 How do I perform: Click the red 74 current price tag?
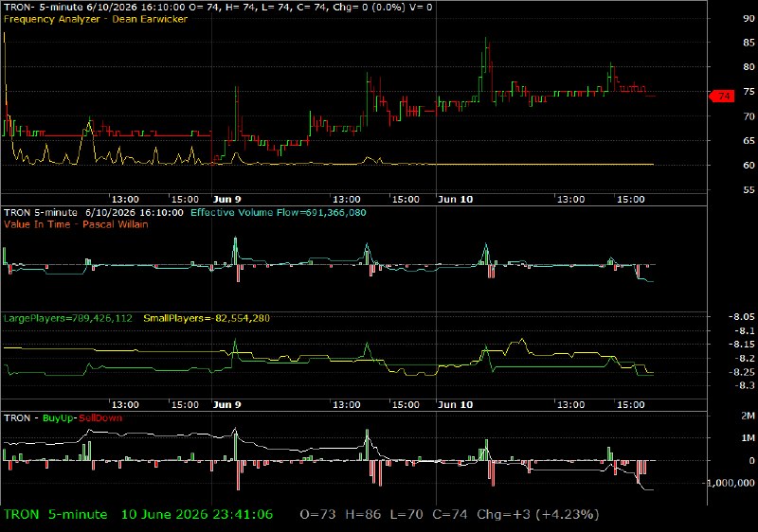(722, 96)
